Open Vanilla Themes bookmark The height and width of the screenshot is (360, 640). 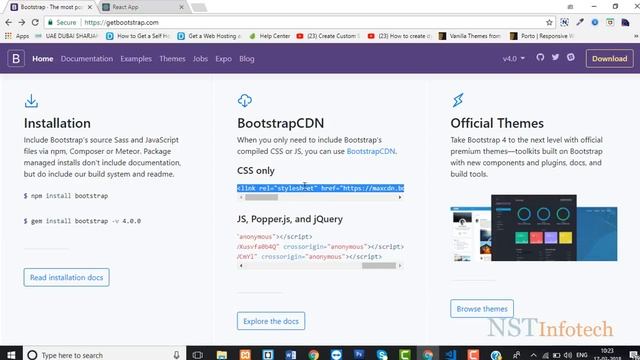coord(470,36)
